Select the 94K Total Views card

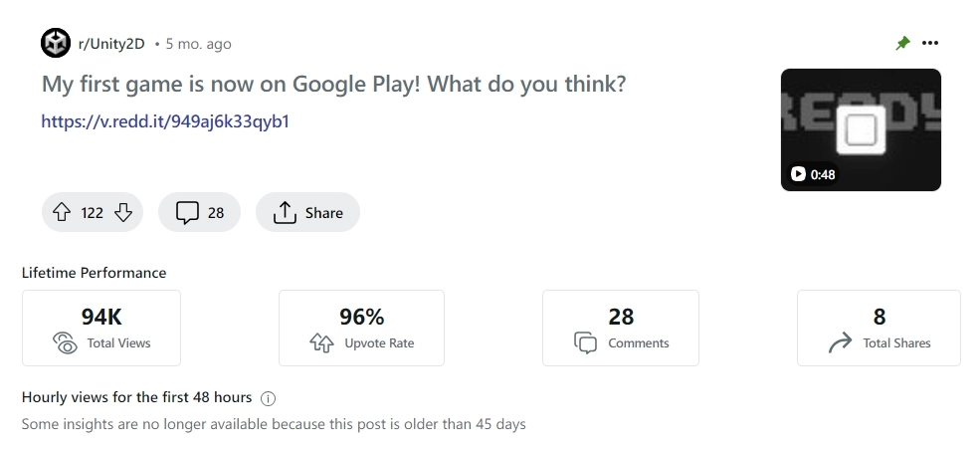pyautogui.click(x=101, y=329)
